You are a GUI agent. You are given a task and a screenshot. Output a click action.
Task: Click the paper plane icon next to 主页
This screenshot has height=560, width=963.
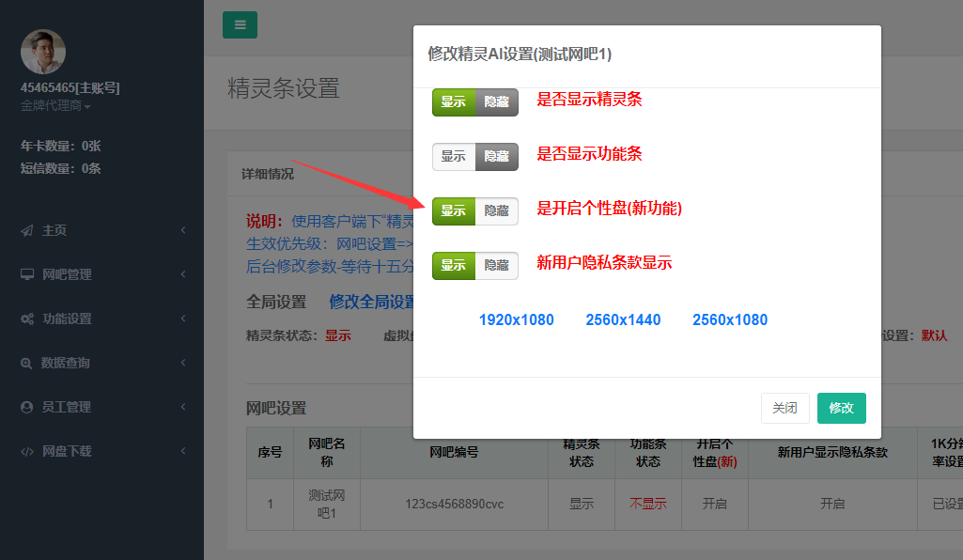click(x=27, y=230)
